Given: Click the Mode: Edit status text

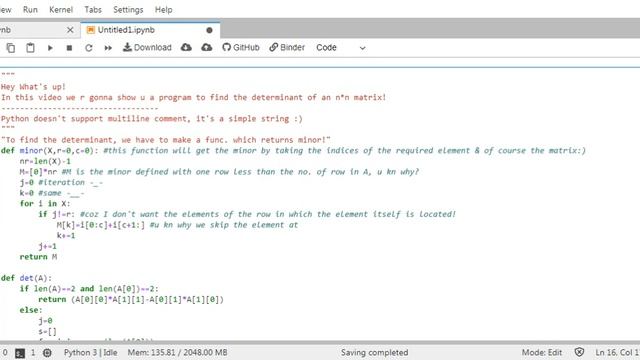Looking at the screenshot, I should 542,352.
